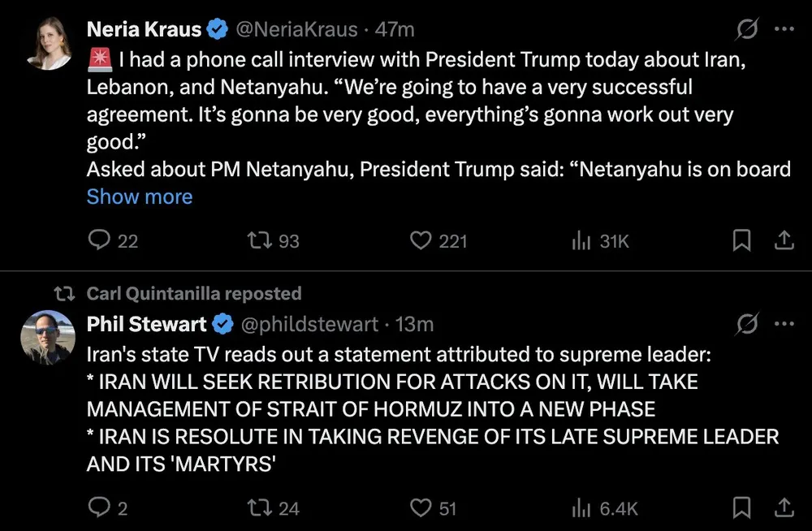Open more options menu on Neria Kraus's post

(x=784, y=30)
